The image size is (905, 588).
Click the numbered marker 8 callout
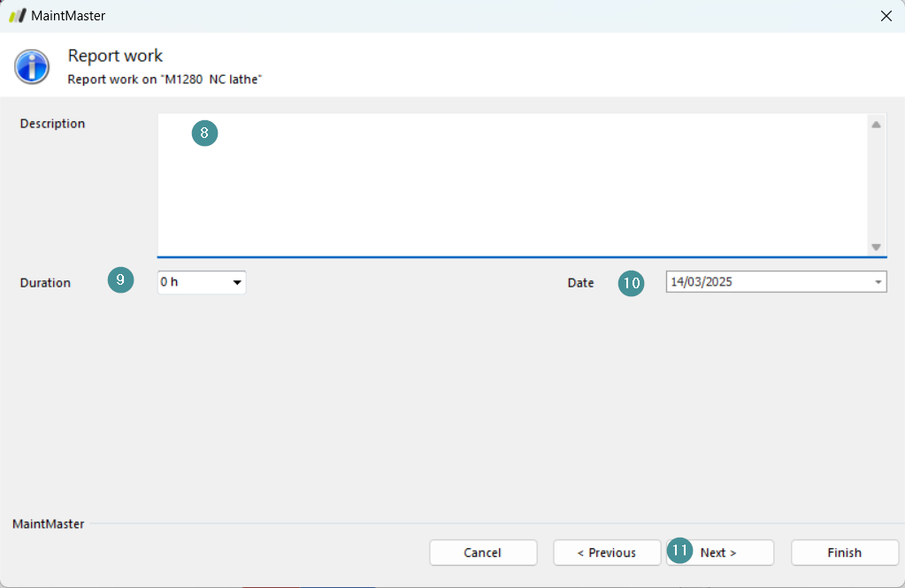(204, 134)
